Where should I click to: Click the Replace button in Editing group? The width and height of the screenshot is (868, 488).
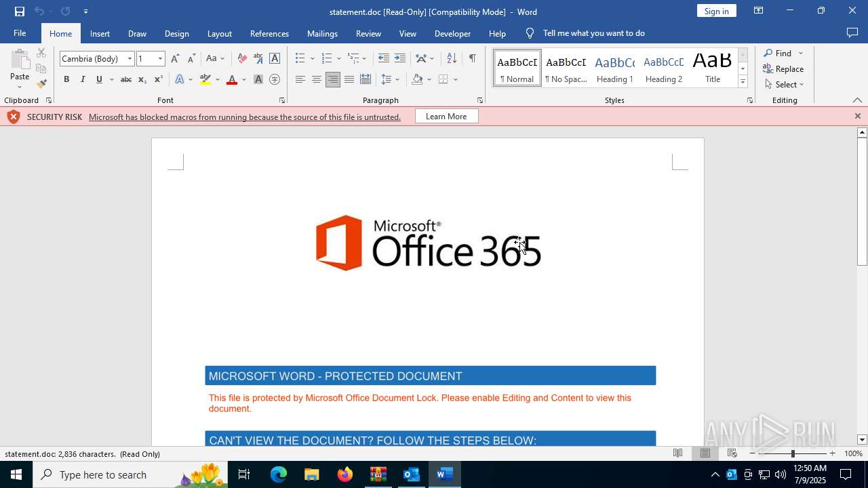pyautogui.click(x=783, y=69)
